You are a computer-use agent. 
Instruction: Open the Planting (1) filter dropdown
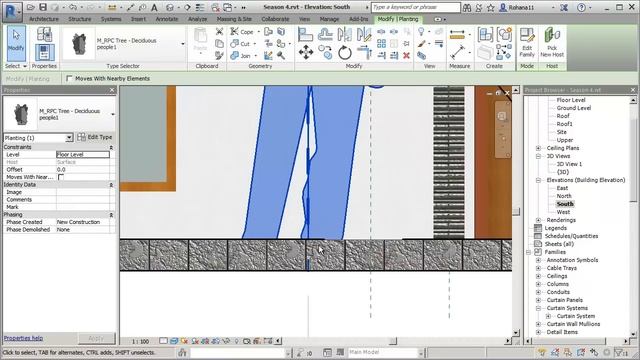coord(69,138)
